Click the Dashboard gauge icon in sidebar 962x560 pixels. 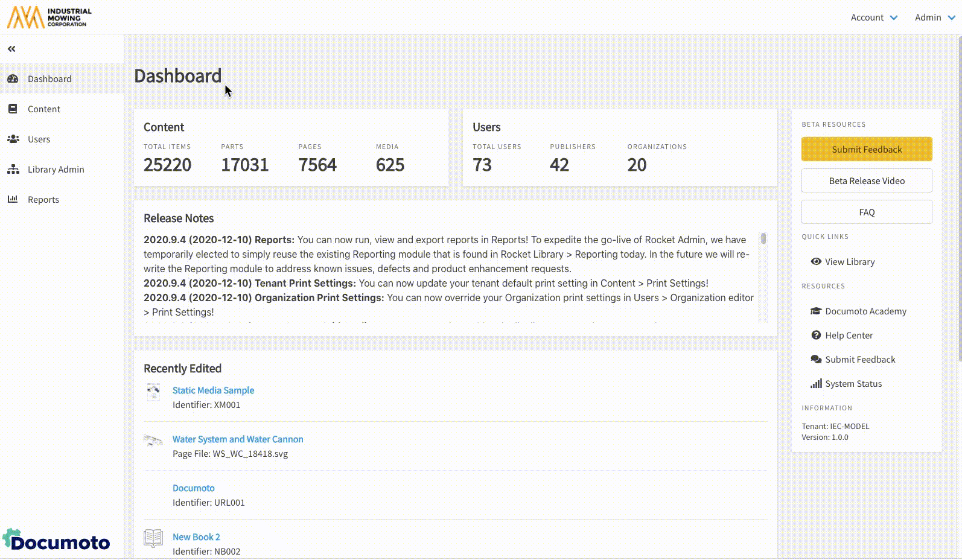pos(13,79)
